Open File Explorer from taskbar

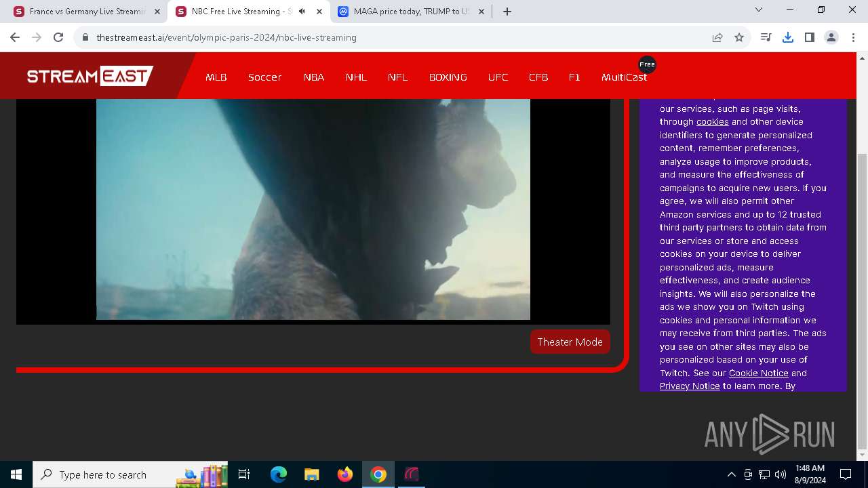[x=311, y=474]
